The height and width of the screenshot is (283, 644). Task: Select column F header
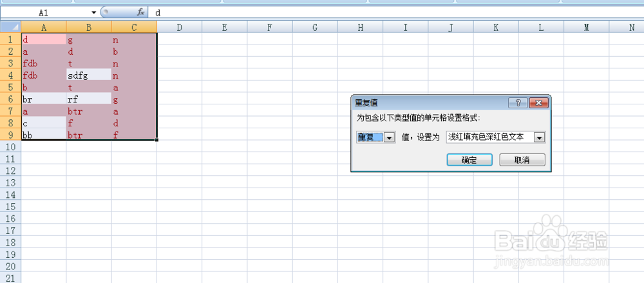[x=269, y=27]
